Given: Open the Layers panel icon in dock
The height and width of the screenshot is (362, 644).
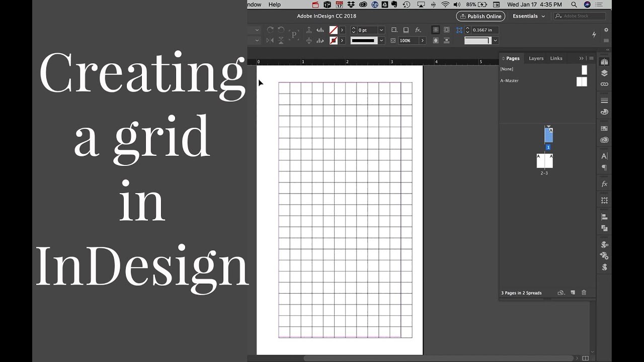Looking at the screenshot, I should [604, 73].
